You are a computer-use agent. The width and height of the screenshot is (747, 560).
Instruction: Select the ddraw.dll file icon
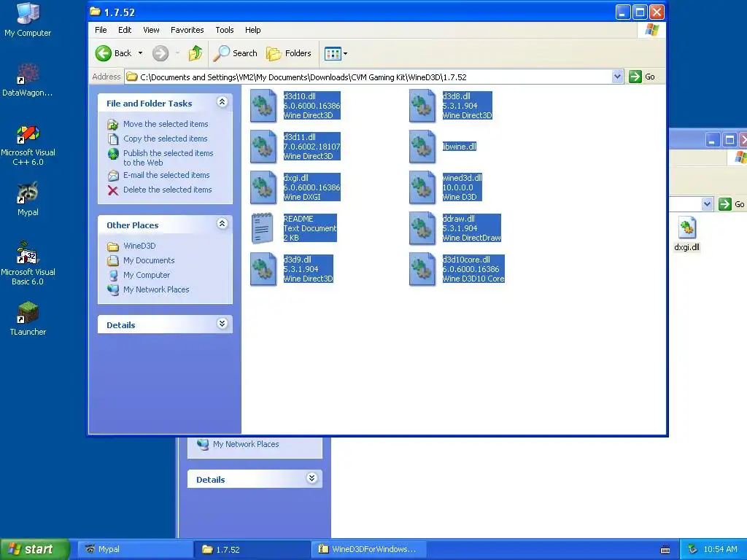click(422, 228)
